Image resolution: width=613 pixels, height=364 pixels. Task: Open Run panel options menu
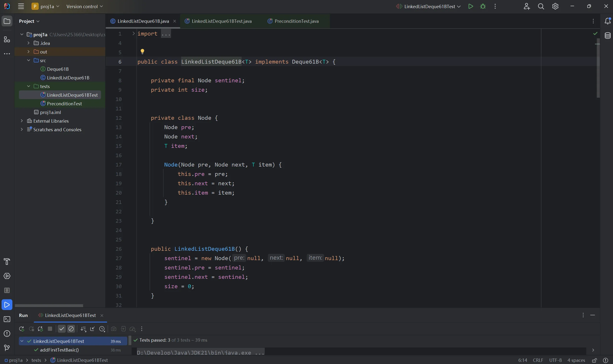point(583,315)
